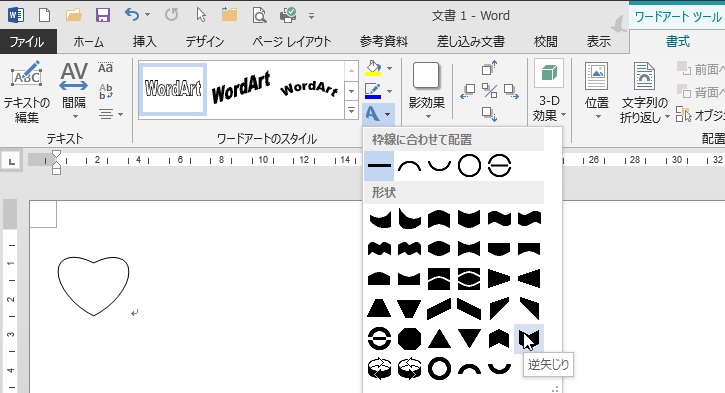
Task: Expand the WordArt styles gallery
Action: coord(351,111)
